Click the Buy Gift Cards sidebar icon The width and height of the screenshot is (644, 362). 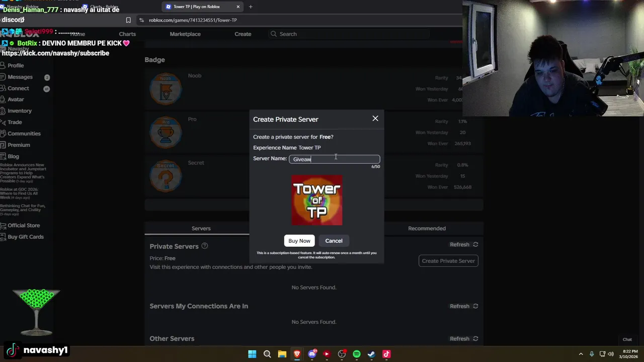(x=3, y=237)
